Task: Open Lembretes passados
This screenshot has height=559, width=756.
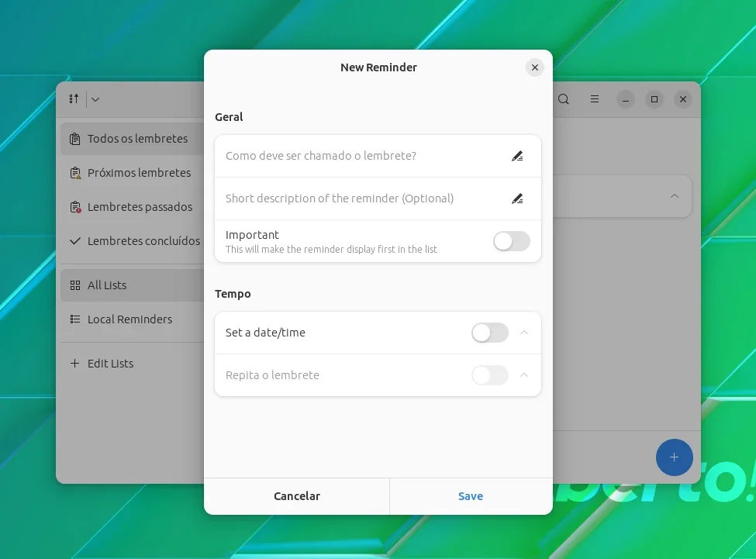Action: pyautogui.click(x=132, y=207)
